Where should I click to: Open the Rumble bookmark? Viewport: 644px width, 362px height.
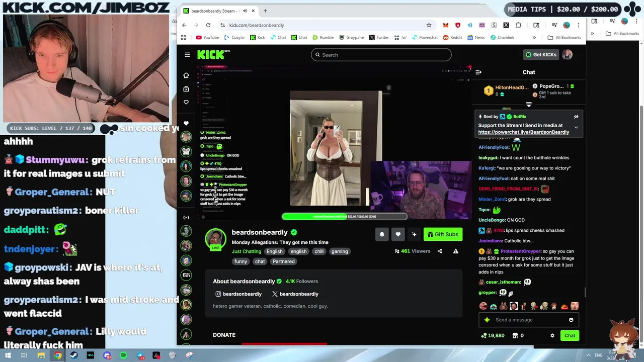(x=323, y=38)
